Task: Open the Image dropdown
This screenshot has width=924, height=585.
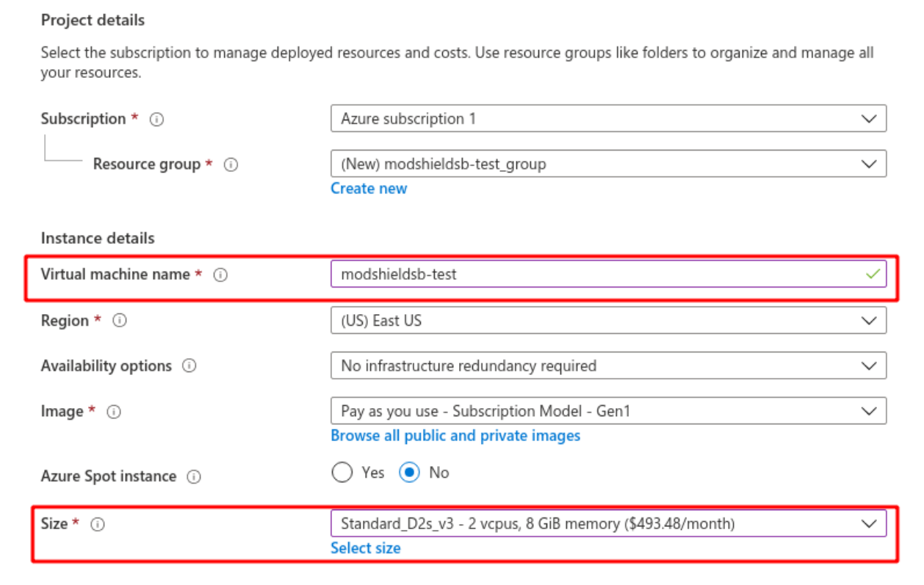Action: 608,411
